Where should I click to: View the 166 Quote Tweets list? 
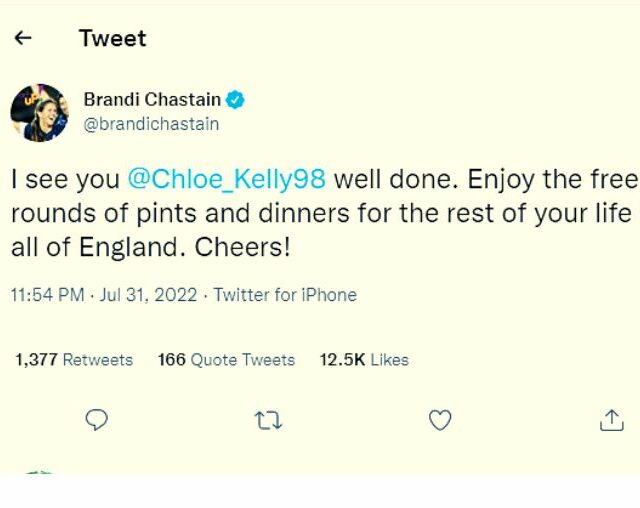coord(226,360)
